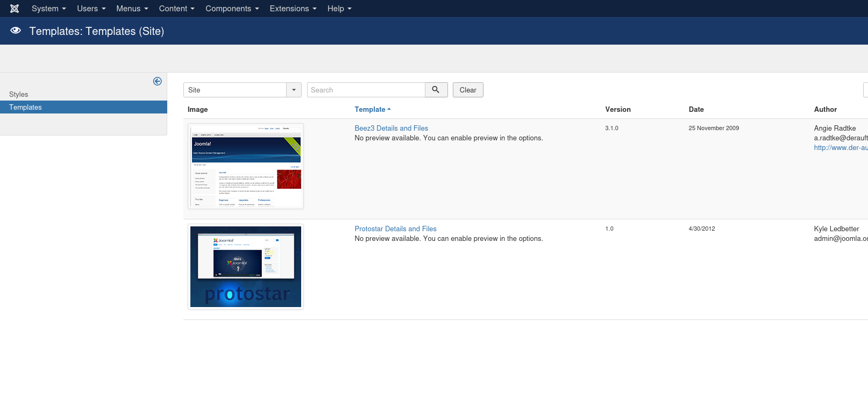Viewport: 868px width, 406px height.
Task: Switch to the Styles sidebar tab
Action: [19, 94]
